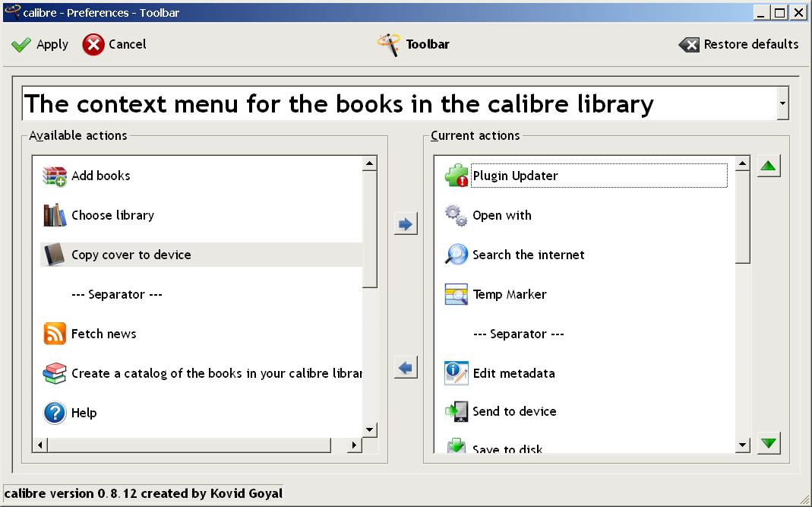Image resolution: width=812 pixels, height=507 pixels.
Task: Select 'Copy cover to device' entry
Action: [201, 255]
